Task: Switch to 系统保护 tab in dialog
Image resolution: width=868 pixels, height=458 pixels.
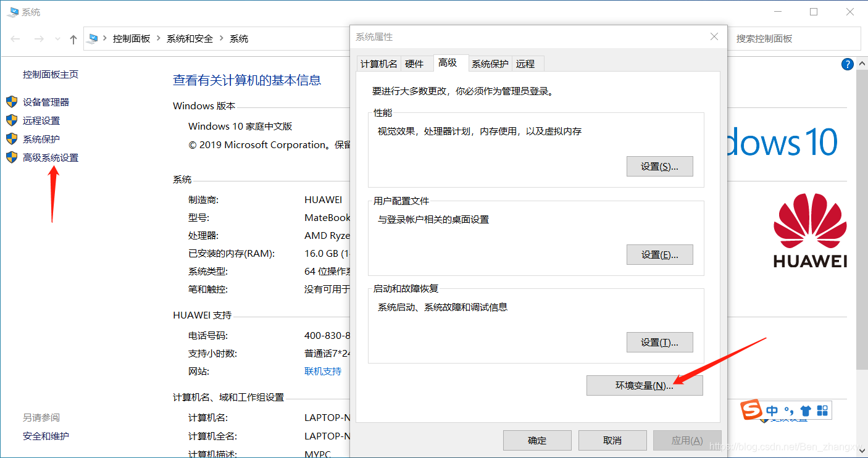Action: click(490, 64)
